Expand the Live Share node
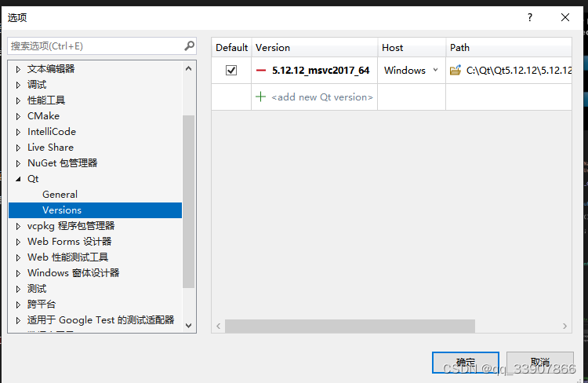This screenshot has width=588, height=383. [18, 148]
